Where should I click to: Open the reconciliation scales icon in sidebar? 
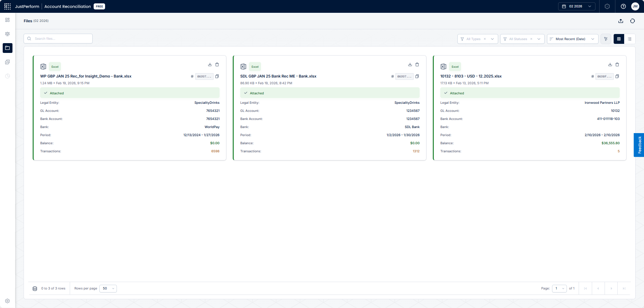(7, 34)
